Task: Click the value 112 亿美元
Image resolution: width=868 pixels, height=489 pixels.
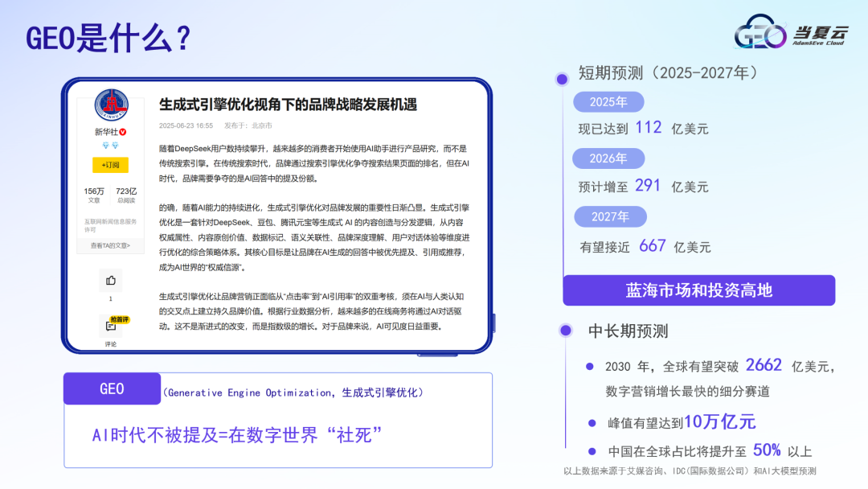Action: (x=672, y=128)
